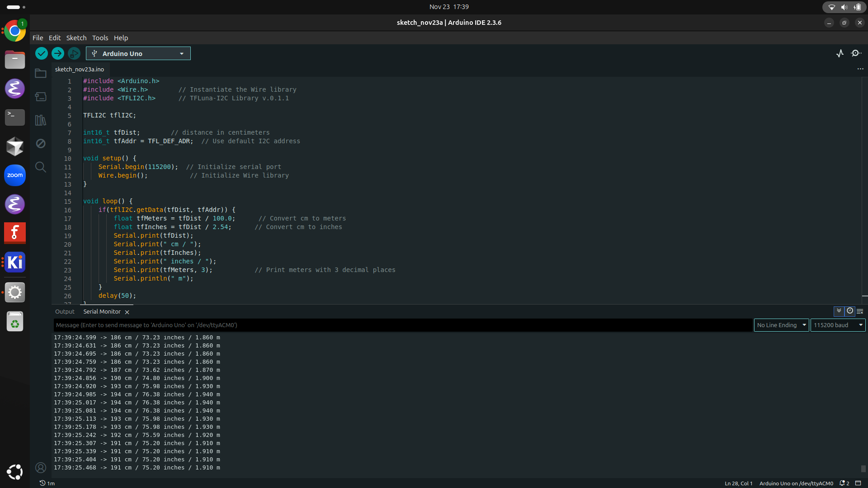The width and height of the screenshot is (868, 488).
Task: Toggle timestamp display in Serial Monitor
Action: coord(850,311)
